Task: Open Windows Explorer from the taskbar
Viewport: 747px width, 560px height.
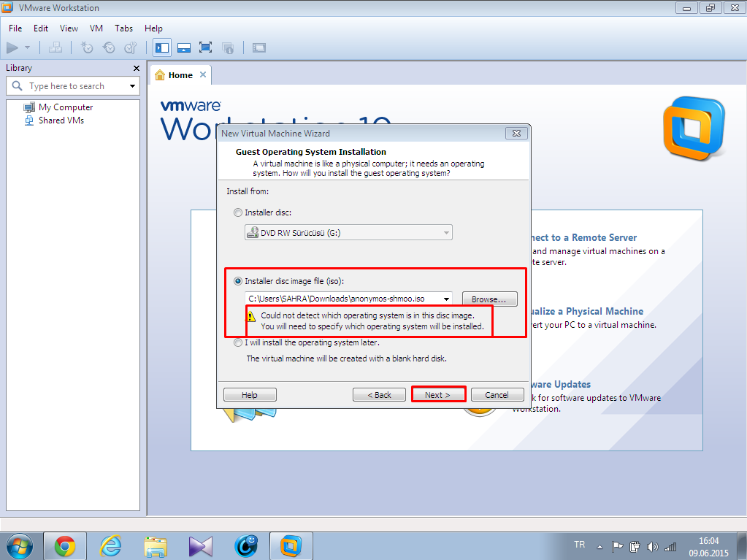Action: [x=156, y=546]
